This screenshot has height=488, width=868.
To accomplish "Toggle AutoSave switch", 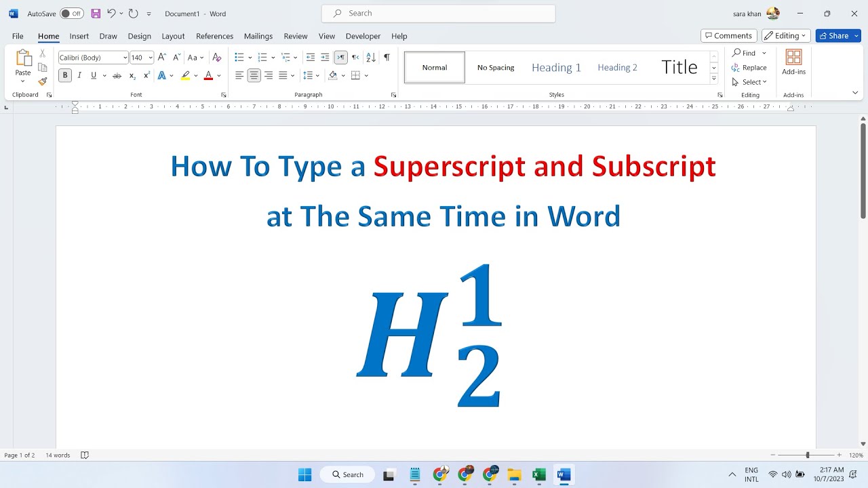I will click(x=71, y=14).
